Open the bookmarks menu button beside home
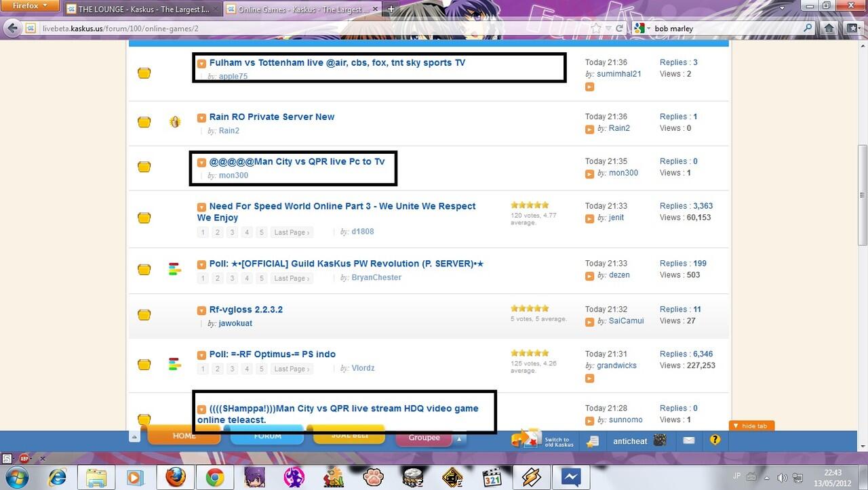Image resolution: width=868 pixels, height=490 pixels. click(853, 28)
